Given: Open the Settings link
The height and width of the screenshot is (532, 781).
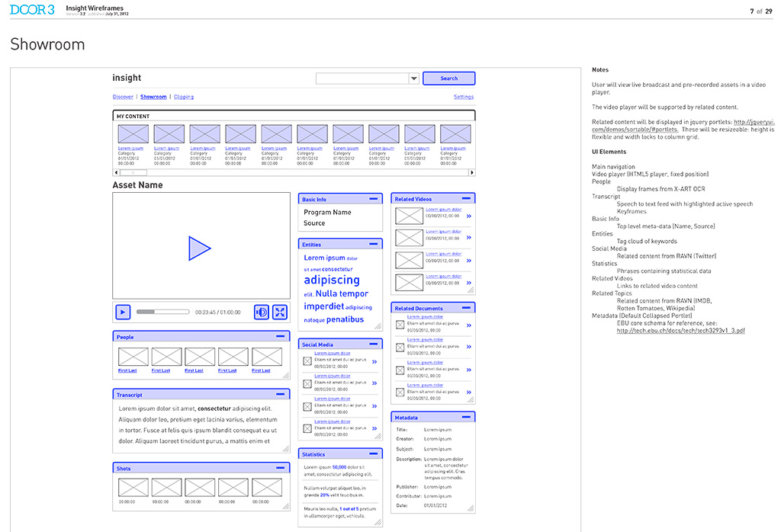Looking at the screenshot, I should tap(464, 97).
